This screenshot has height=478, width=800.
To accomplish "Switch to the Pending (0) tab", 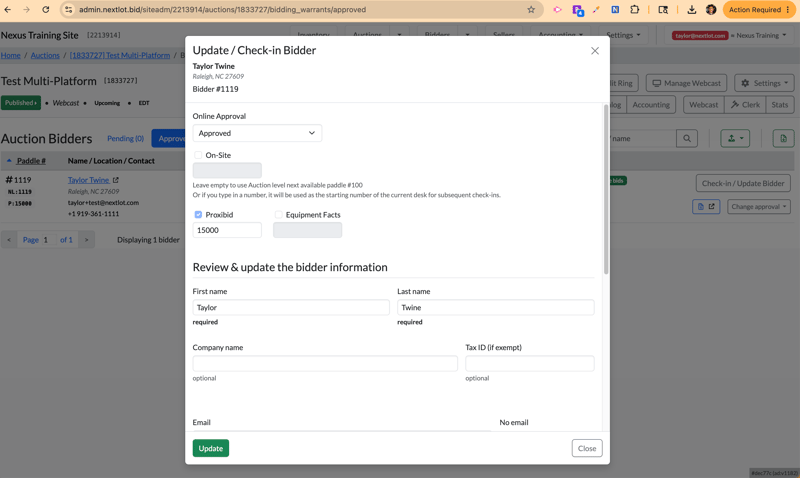I will (126, 138).
